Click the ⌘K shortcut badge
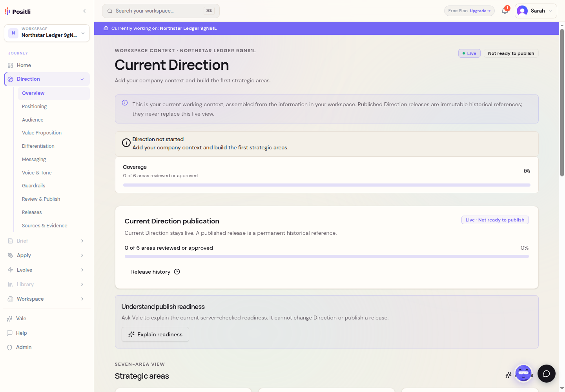Image resolution: width=565 pixels, height=392 pixels. coord(209,11)
